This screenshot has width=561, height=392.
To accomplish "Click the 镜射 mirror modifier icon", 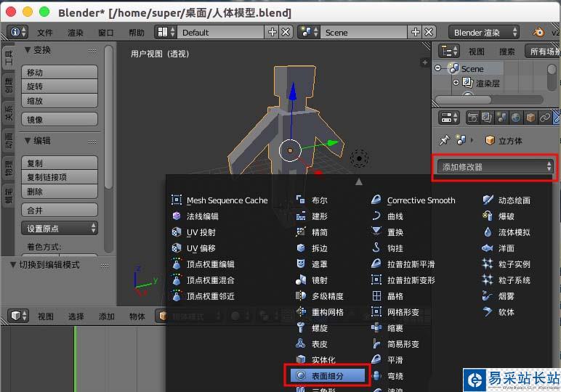I will point(301,279).
